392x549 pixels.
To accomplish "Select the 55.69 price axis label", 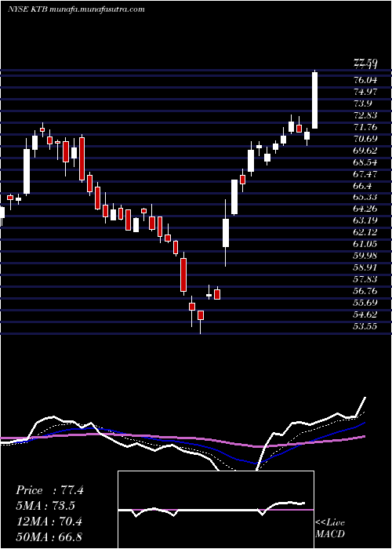I will 365,303.
